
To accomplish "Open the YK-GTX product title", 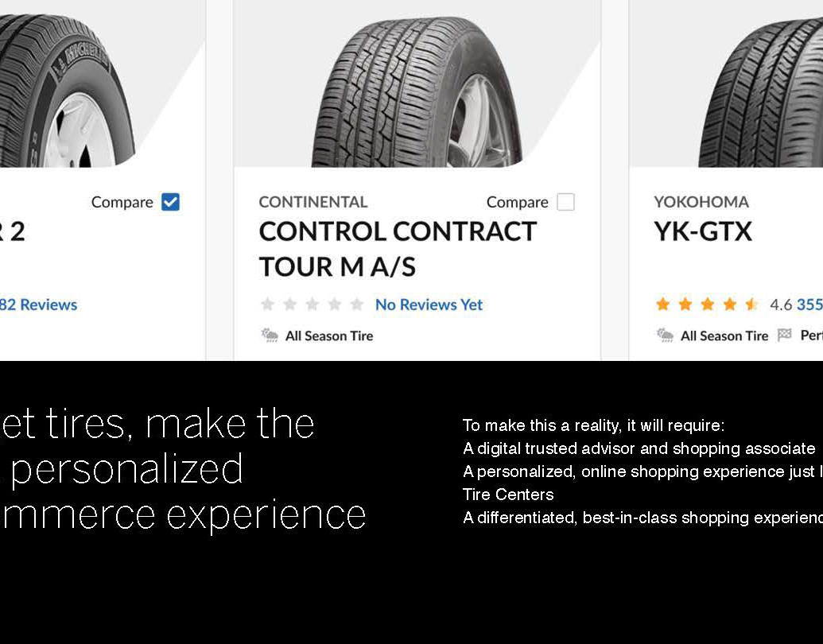I will [703, 231].
